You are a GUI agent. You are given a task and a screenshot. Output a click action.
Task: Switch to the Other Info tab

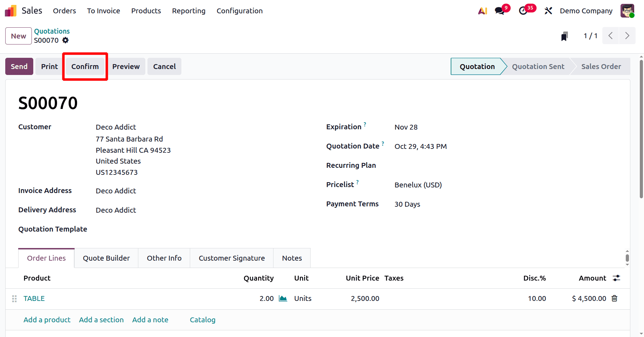(164, 258)
